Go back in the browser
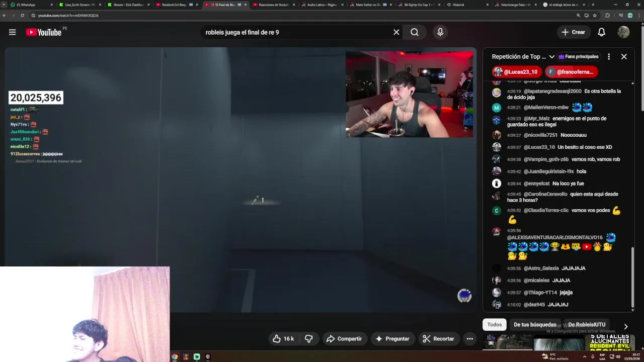644x362 pixels. [5, 16]
